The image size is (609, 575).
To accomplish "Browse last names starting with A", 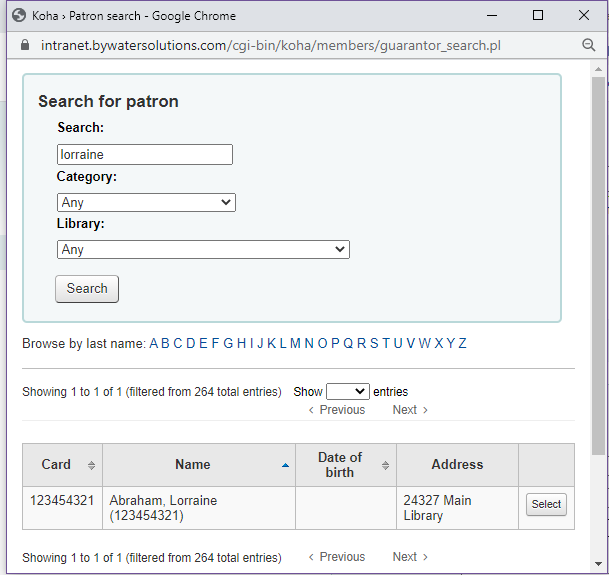I will 155,344.
